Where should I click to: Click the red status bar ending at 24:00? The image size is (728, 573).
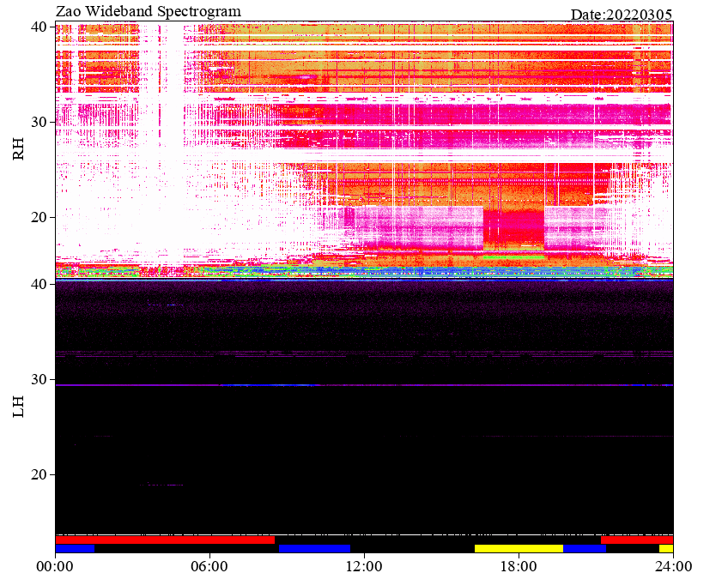pos(637,540)
